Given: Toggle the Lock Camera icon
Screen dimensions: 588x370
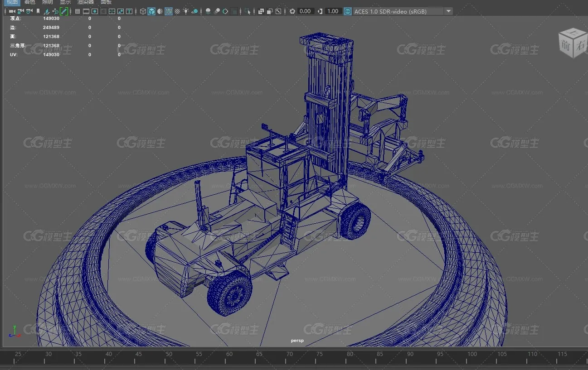Looking at the screenshot, I should pyautogui.click(x=20, y=11).
